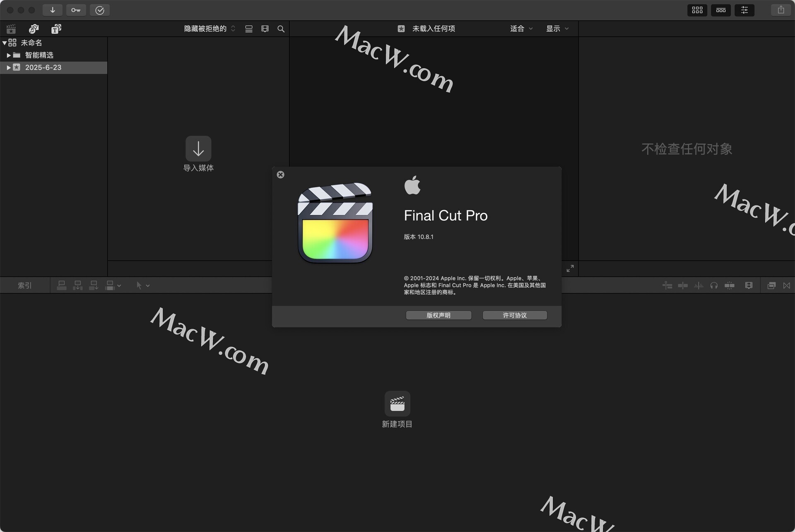Toggle filmstrip clip appearance icon

click(265, 29)
